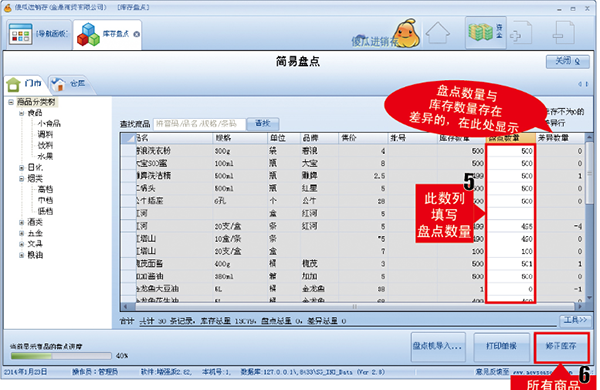Select the 水果 tree item

[45, 157]
